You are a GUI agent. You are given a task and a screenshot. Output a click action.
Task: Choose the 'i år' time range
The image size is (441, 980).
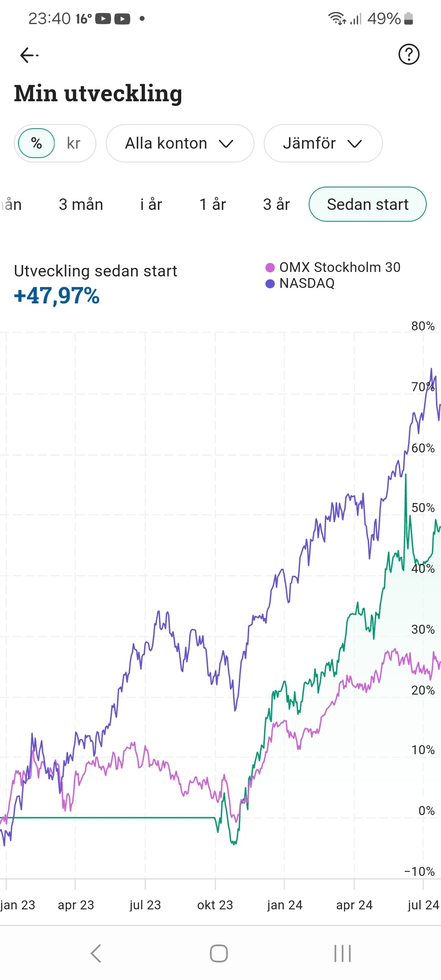(x=151, y=204)
